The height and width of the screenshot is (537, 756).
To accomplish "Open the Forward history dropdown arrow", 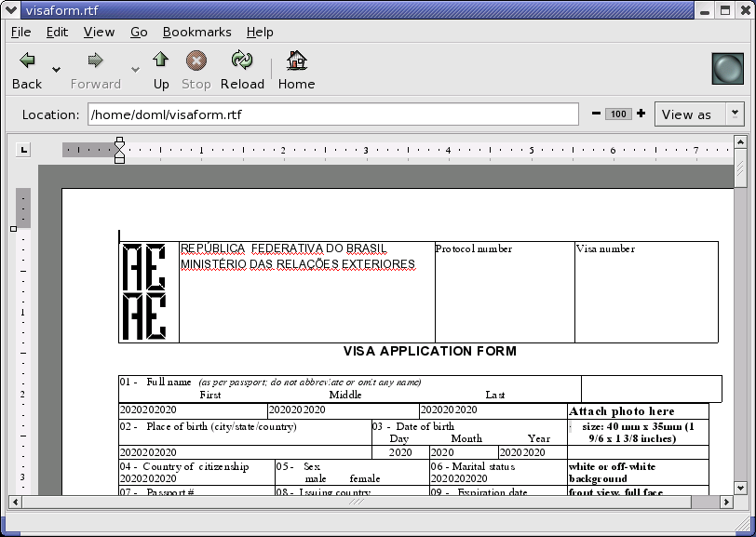I will [x=135, y=70].
